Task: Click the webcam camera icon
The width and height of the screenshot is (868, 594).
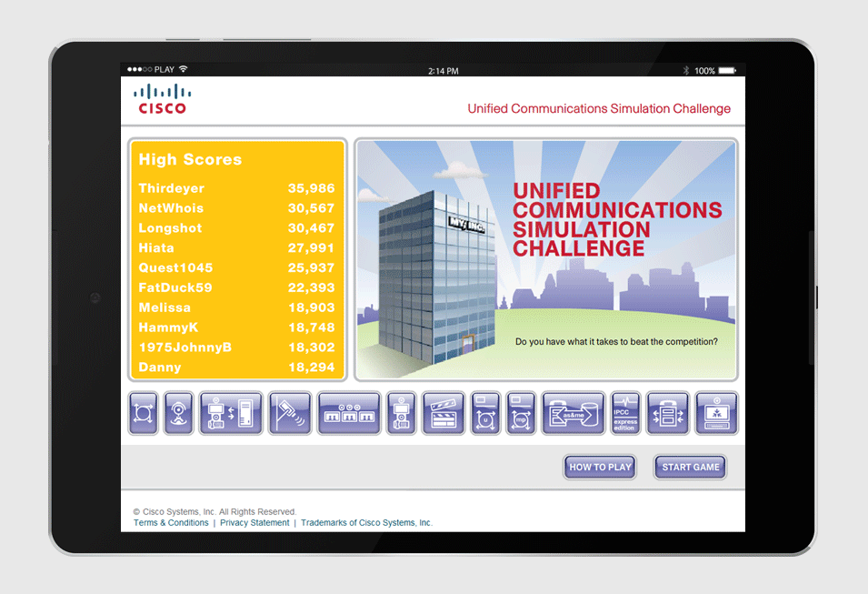Action: 179,413
